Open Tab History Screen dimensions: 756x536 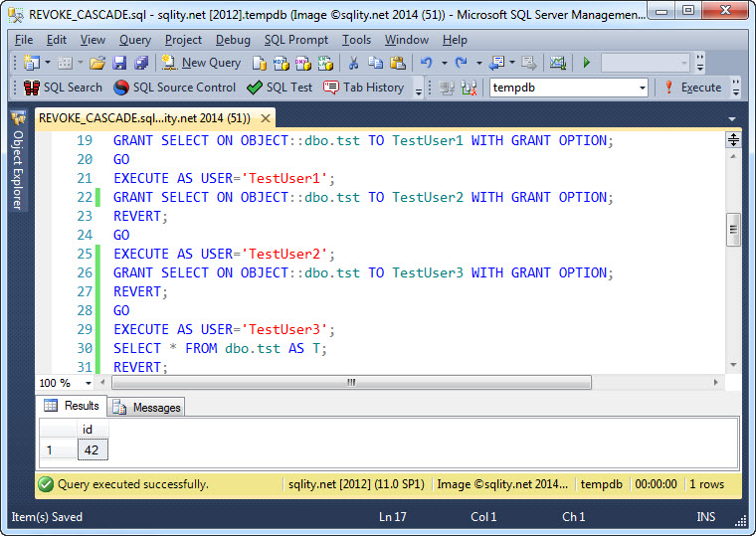(x=363, y=88)
